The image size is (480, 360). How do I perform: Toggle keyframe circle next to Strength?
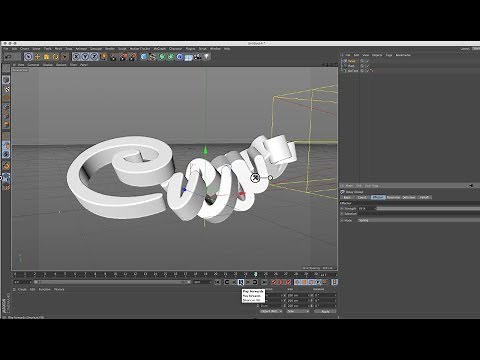[x=342, y=208]
